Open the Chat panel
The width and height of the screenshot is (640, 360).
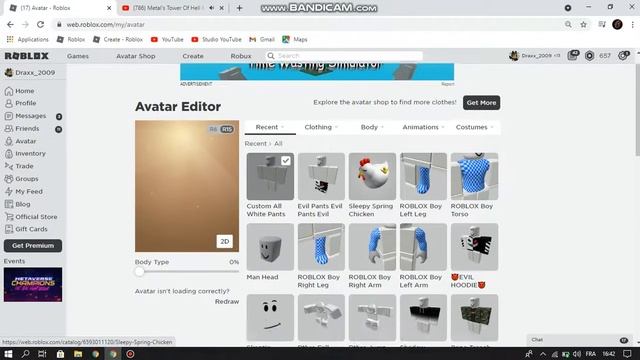580,340
